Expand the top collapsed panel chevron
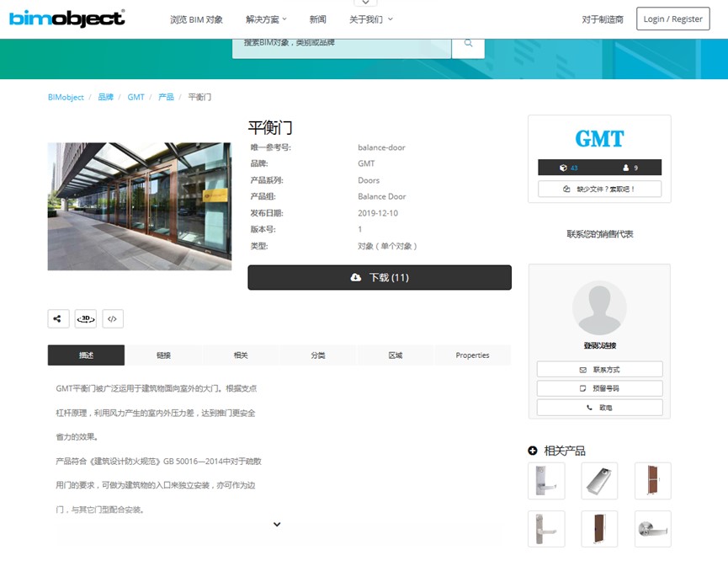 364,3
